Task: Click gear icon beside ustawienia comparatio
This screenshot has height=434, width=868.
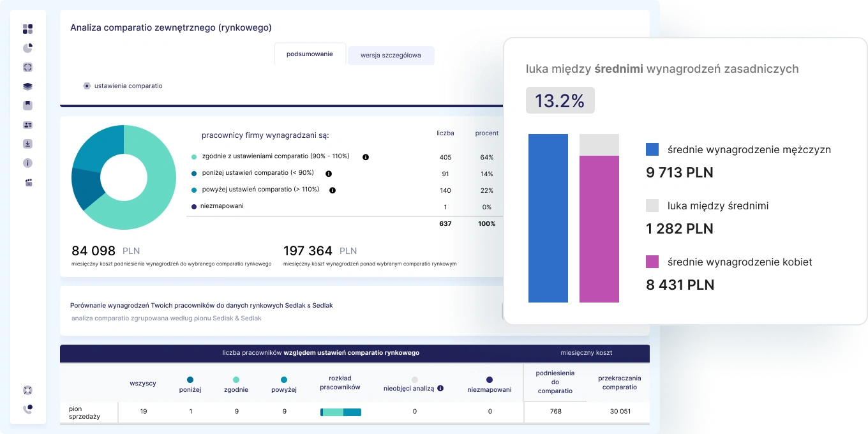Action: coord(87,86)
